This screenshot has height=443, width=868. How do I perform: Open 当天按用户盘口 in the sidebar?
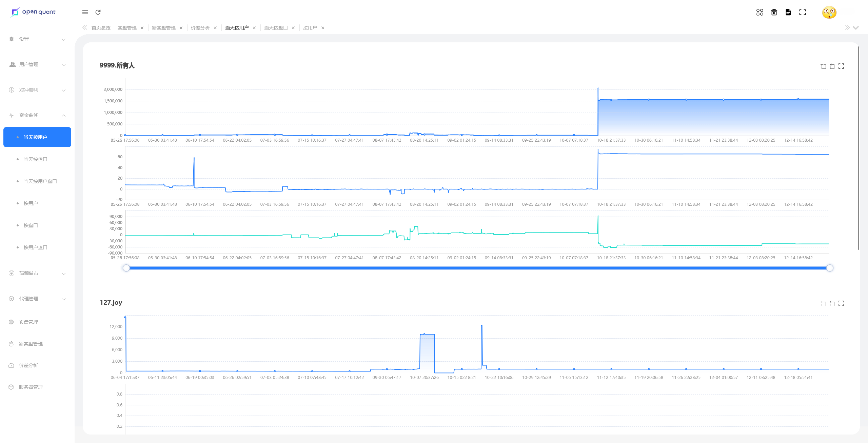click(x=40, y=181)
